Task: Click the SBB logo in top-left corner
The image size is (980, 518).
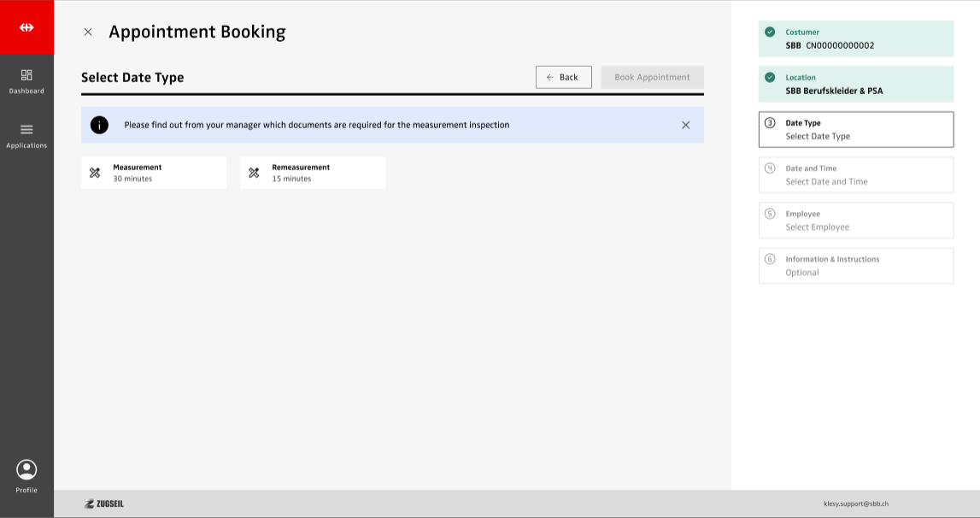Action: (x=26, y=27)
